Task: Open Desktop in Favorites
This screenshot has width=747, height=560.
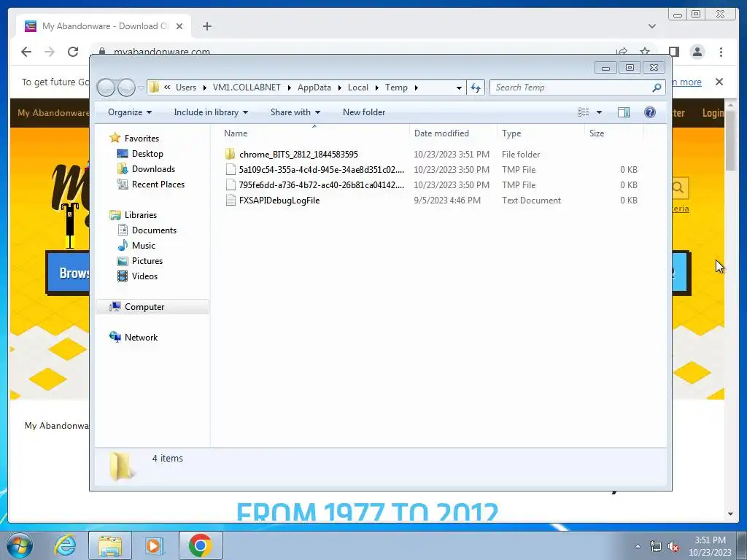Action: click(147, 154)
